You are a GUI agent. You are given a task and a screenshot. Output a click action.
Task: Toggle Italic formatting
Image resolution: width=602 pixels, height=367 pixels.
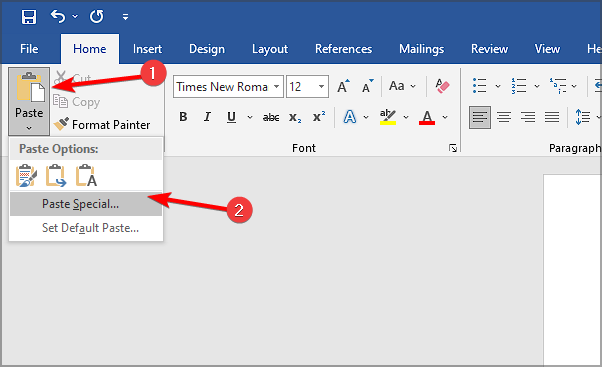pos(207,117)
